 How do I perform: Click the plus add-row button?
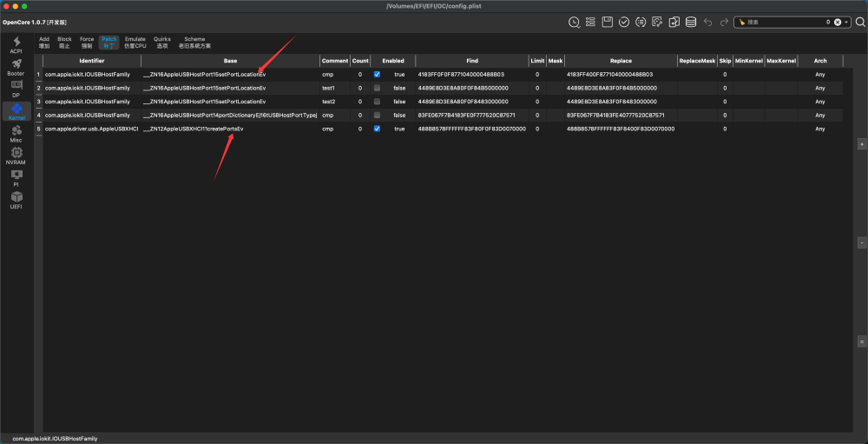tap(861, 144)
